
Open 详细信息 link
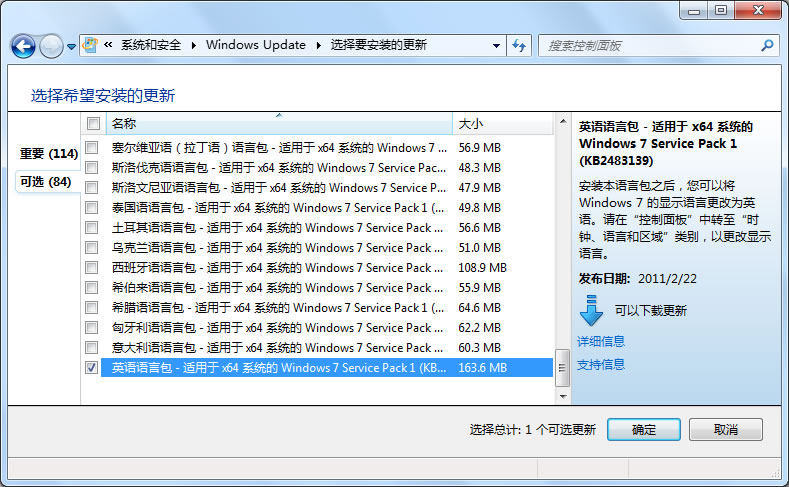601,342
